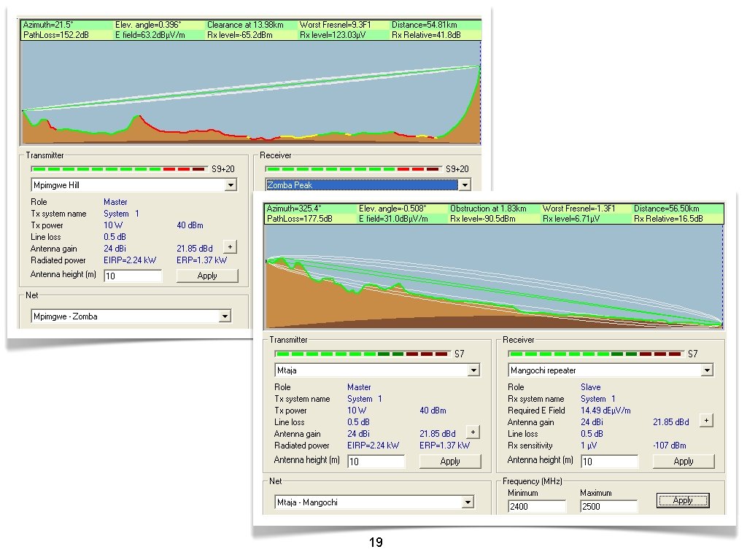
Task: Select the Worst Fresnel=-1.3F1 readout
Action: (x=578, y=209)
